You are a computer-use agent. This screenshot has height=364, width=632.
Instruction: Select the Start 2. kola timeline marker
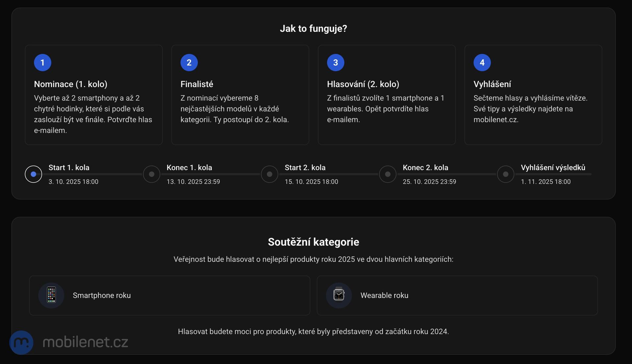coord(270,174)
